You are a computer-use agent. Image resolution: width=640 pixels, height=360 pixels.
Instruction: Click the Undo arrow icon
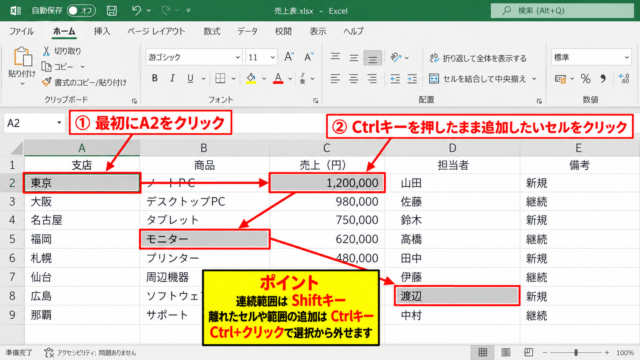click(136, 10)
